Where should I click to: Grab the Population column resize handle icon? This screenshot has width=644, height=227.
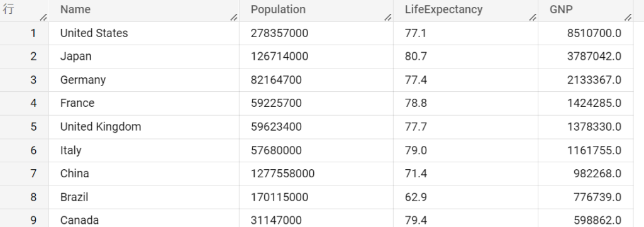387,17
